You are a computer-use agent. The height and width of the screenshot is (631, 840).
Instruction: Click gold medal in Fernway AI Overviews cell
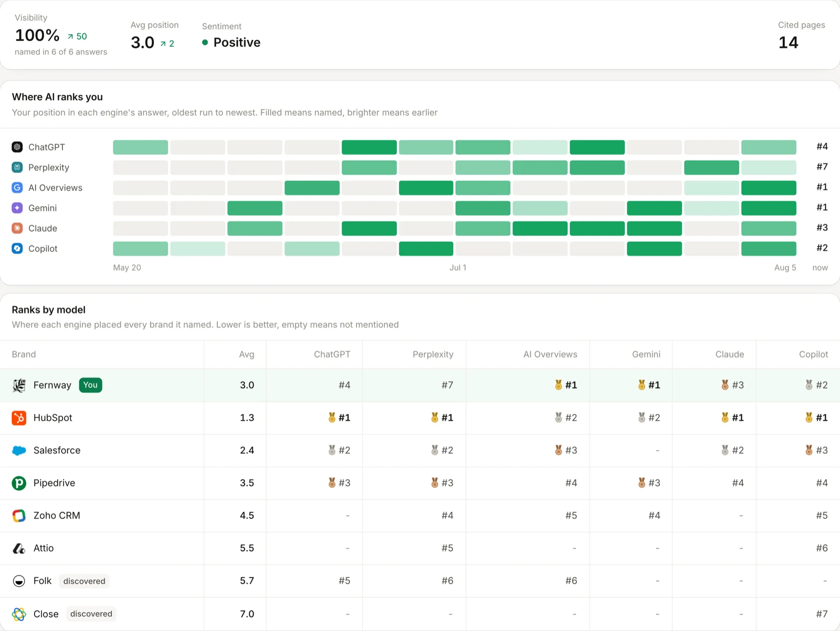pyautogui.click(x=559, y=385)
